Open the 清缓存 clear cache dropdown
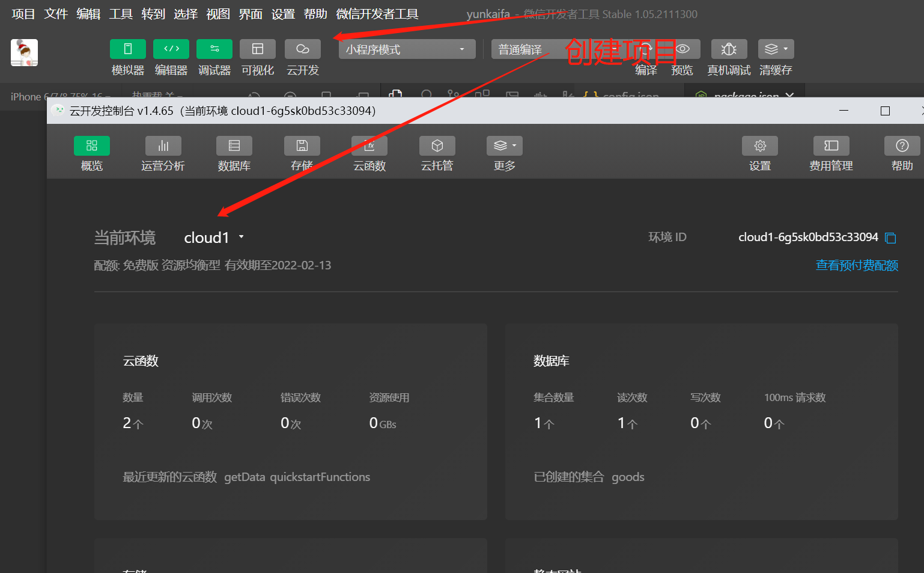Screen dimensions: 924x573 776,49
